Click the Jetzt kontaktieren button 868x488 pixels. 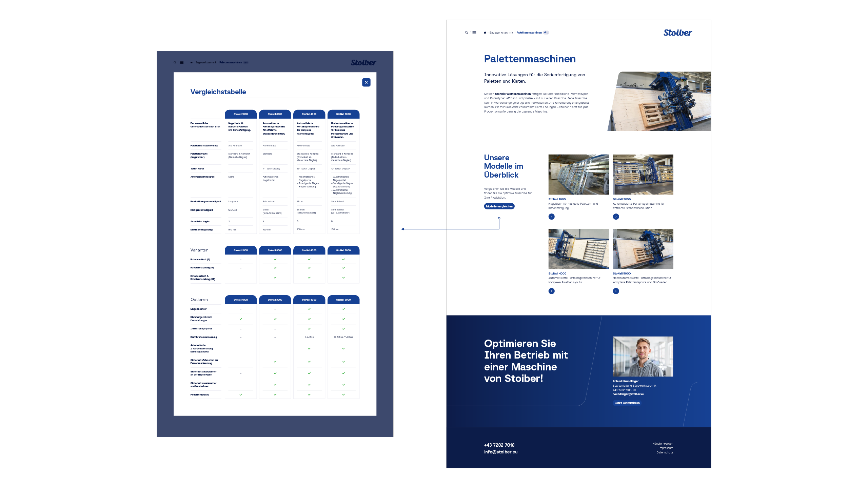coord(627,403)
